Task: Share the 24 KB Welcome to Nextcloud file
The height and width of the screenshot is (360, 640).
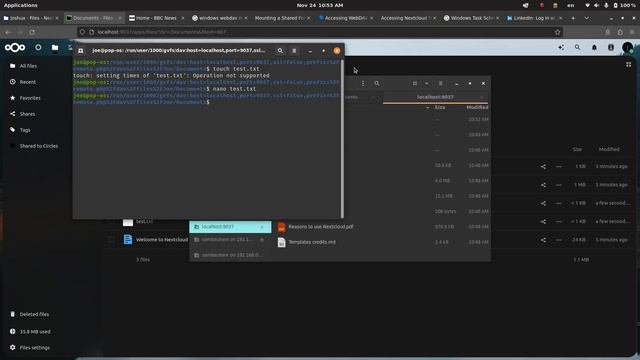Action: (x=543, y=240)
